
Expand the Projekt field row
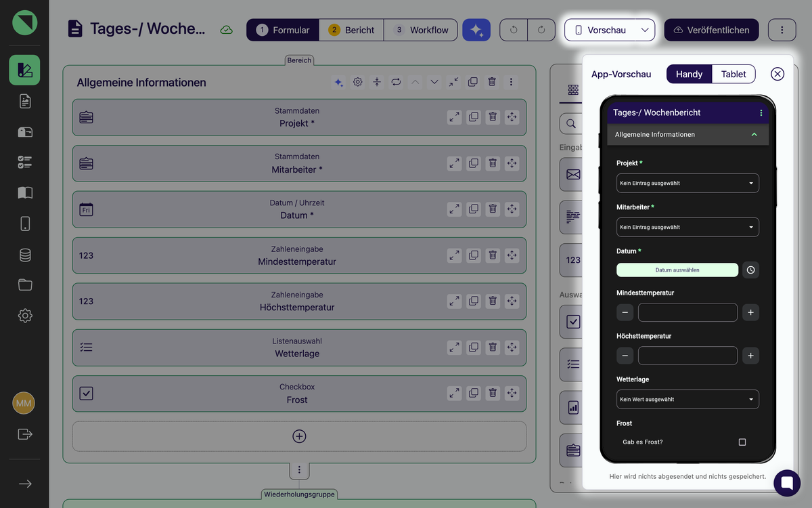pyautogui.click(x=455, y=117)
